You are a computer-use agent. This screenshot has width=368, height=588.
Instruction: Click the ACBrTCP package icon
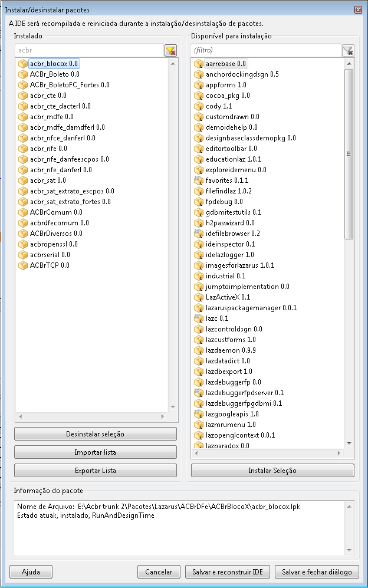(x=23, y=265)
